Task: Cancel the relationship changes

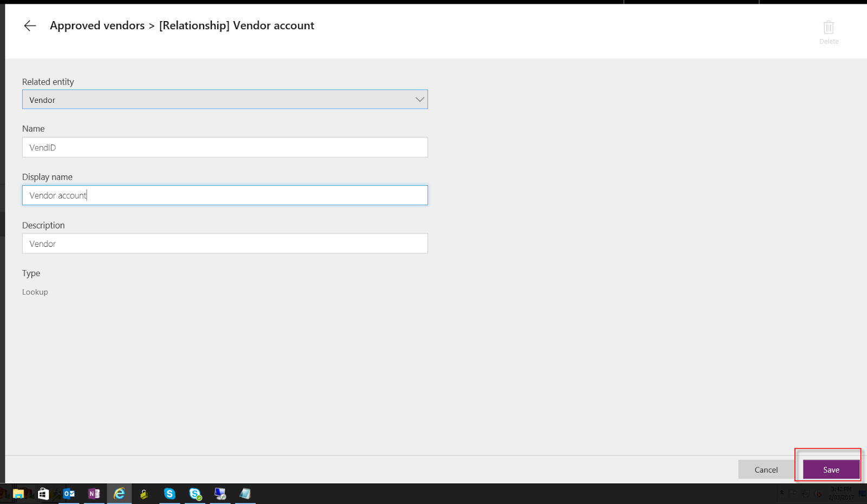Action: [765, 469]
